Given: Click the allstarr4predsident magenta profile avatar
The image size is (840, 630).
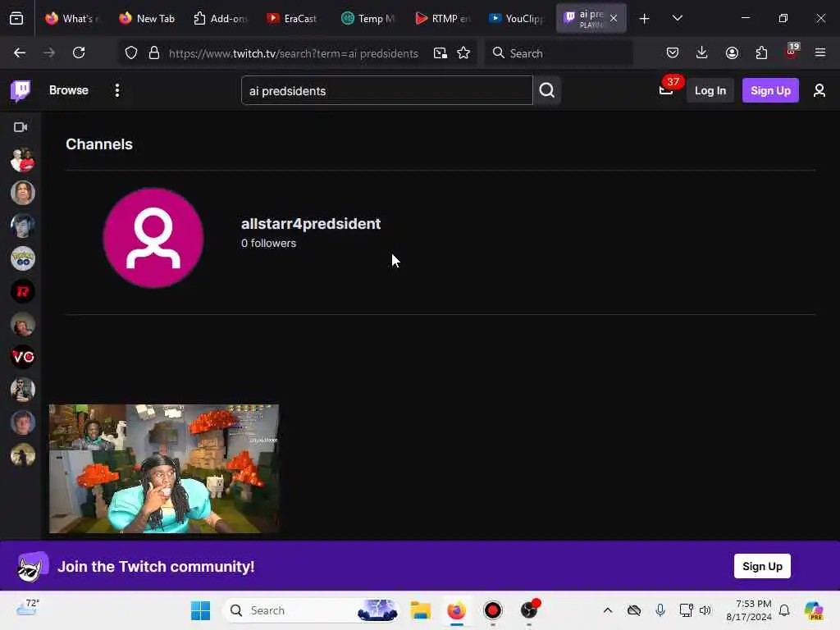Looking at the screenshot, I should [x=153, y=238].
